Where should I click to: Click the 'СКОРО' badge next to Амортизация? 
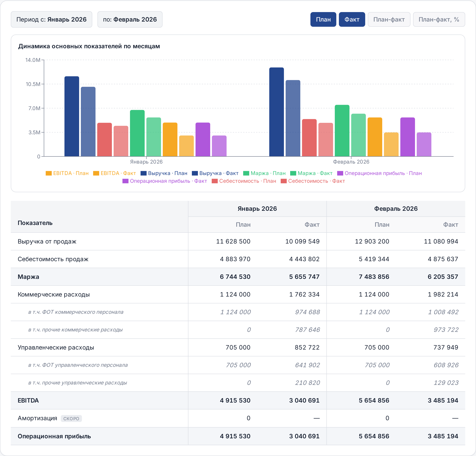point(71,419)
